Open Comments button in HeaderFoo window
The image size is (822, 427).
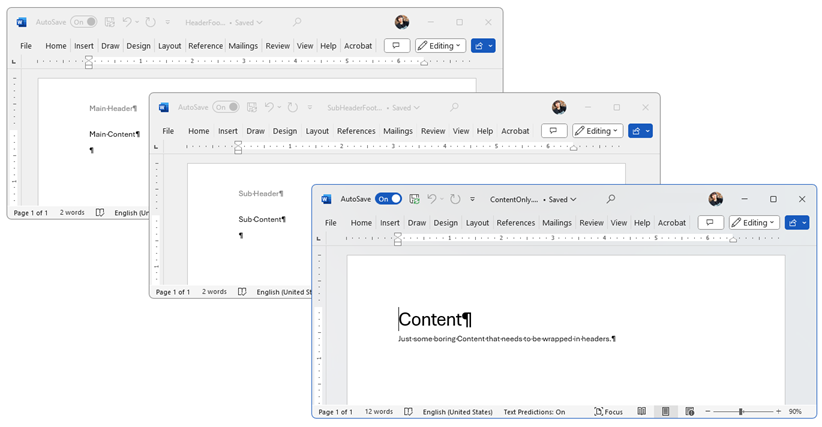397,46
